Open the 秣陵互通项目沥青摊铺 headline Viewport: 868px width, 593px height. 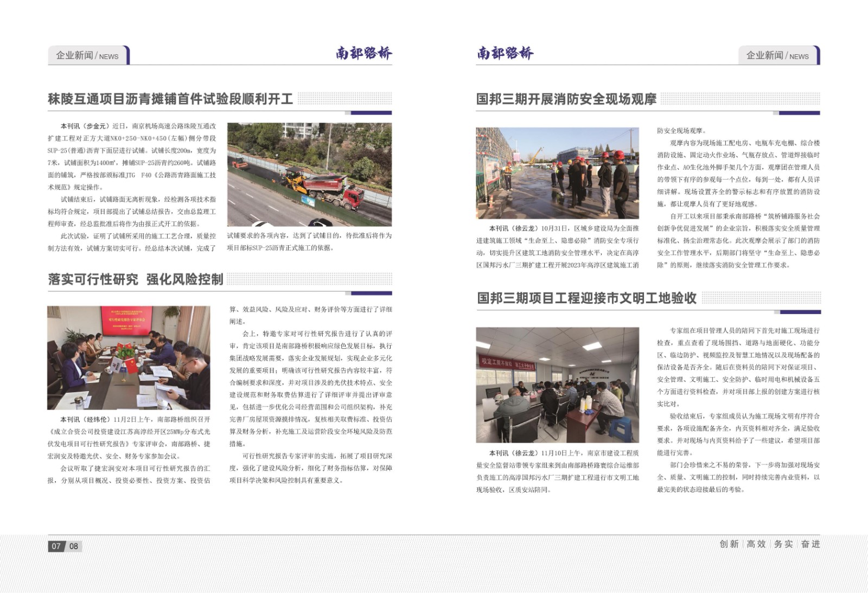coord(170,99)
